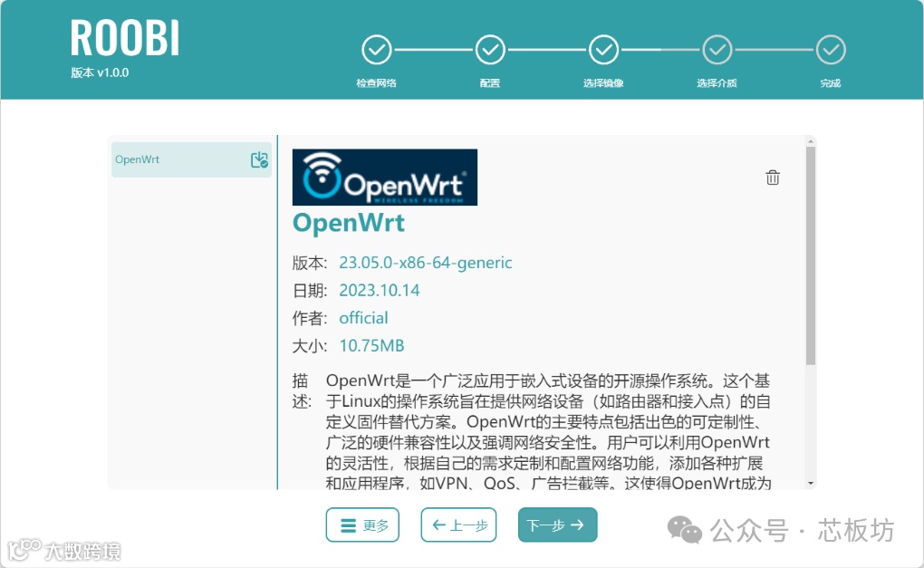Select the OpenWrt entry in the image list
924x568 pixels.
point(191,159)
